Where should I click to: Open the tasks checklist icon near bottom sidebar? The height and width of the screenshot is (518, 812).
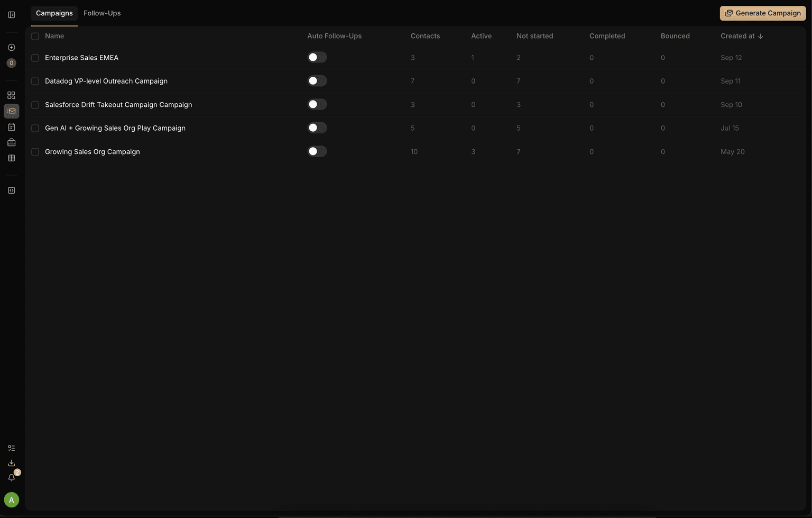pyautogui.click(x=11, y=448)
